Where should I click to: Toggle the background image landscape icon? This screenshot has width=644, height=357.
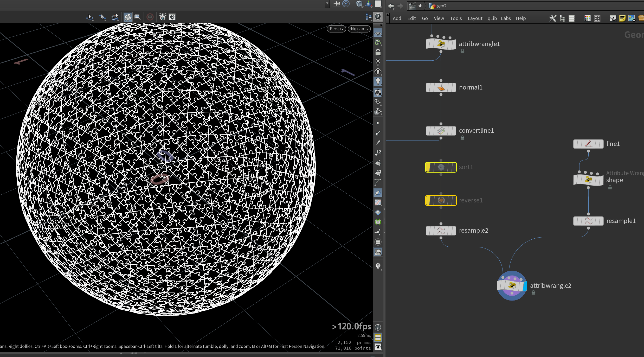378,252
